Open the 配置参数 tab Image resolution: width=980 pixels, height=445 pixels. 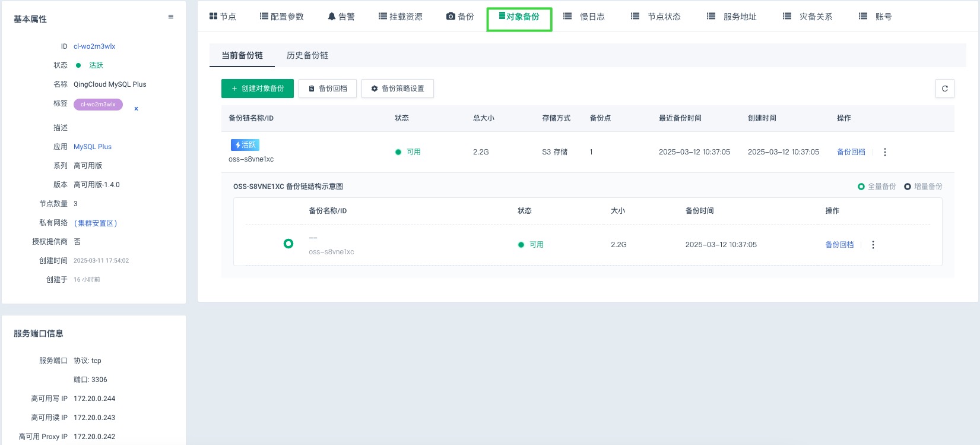tap(282, 17)
